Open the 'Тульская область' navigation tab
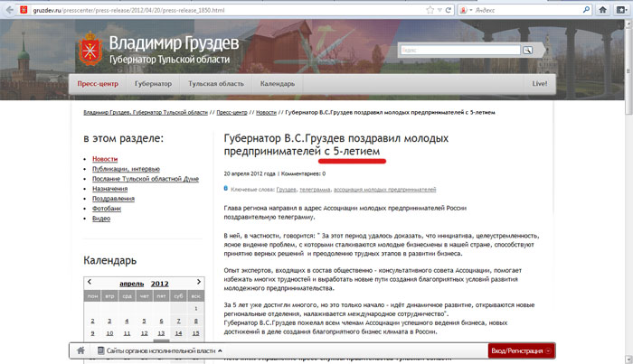633x364 pixels. coord(216,84)
